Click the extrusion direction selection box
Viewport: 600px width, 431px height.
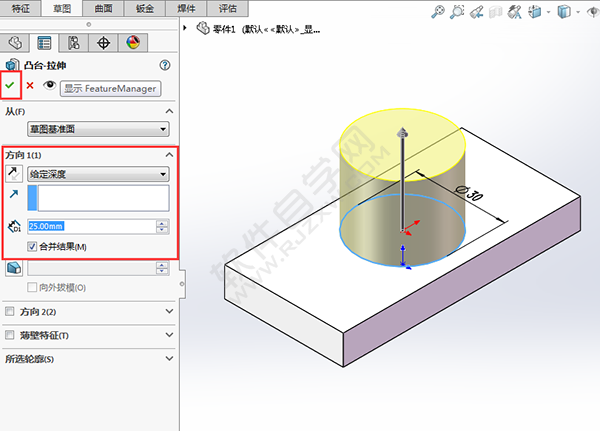[x=98, y=198]
